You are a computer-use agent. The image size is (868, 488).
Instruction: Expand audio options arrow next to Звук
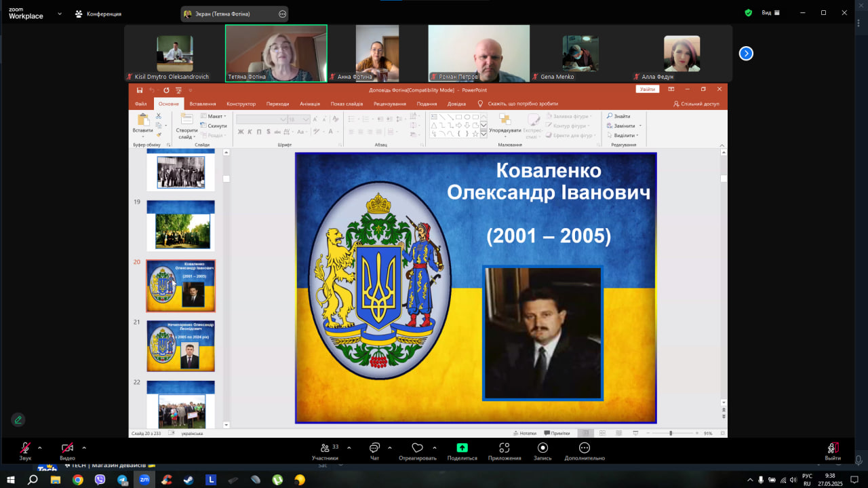39,447
